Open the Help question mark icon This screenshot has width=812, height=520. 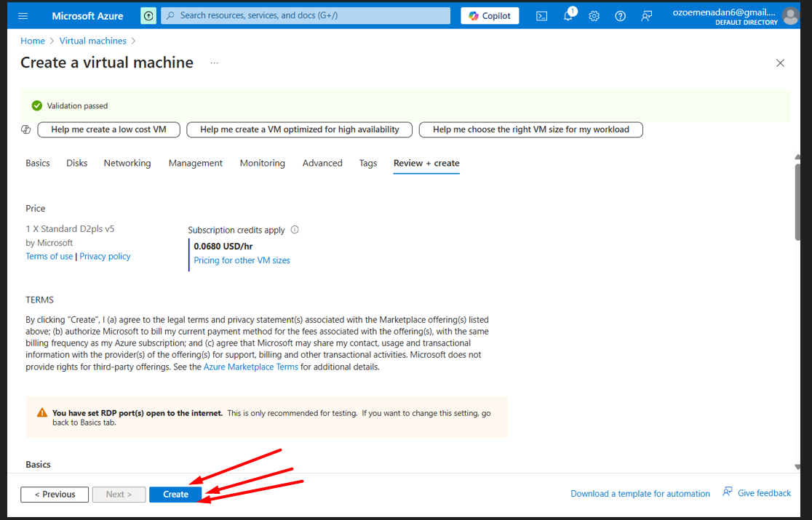click(620, 16)
